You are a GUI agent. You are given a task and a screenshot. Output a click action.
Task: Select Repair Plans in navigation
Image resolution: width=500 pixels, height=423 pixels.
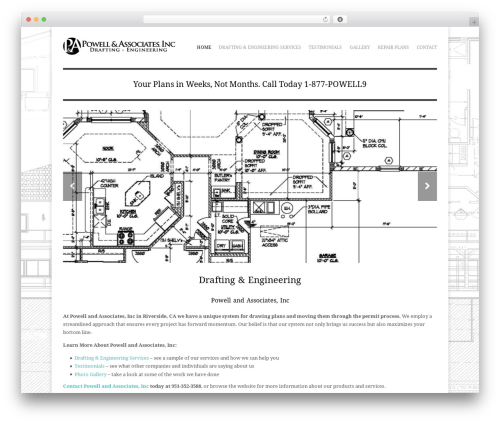point(393,47)
